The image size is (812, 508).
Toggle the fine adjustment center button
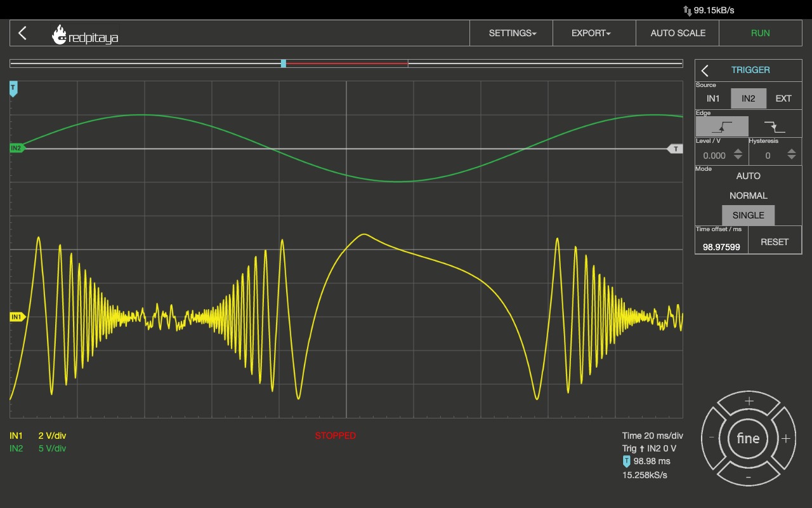(x=748, y=438)
